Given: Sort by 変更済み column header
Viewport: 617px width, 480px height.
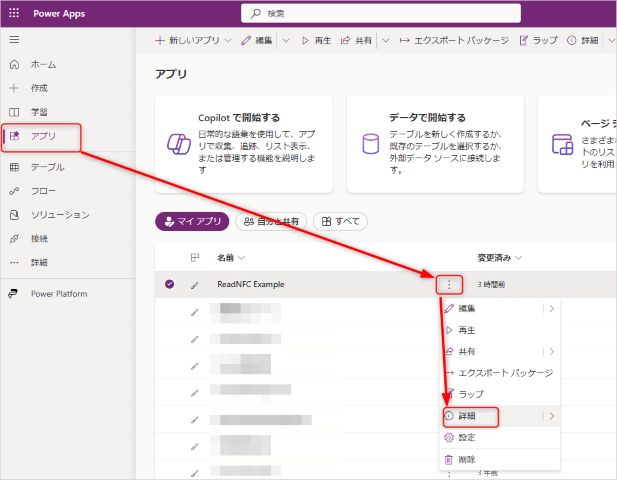Looking at the screenshot, I should (x=500, y=258).
